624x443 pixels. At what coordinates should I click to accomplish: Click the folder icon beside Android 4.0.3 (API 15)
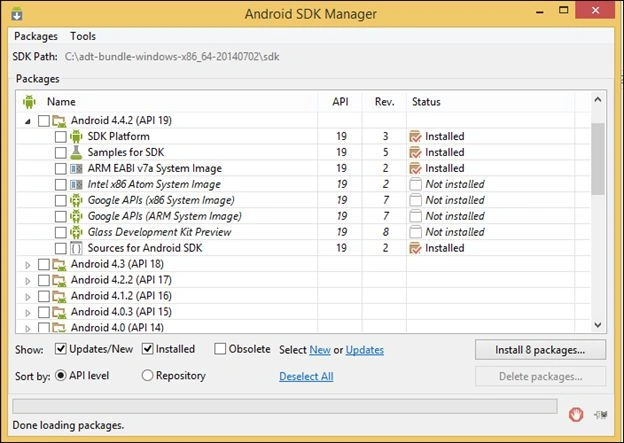point(59,312)
